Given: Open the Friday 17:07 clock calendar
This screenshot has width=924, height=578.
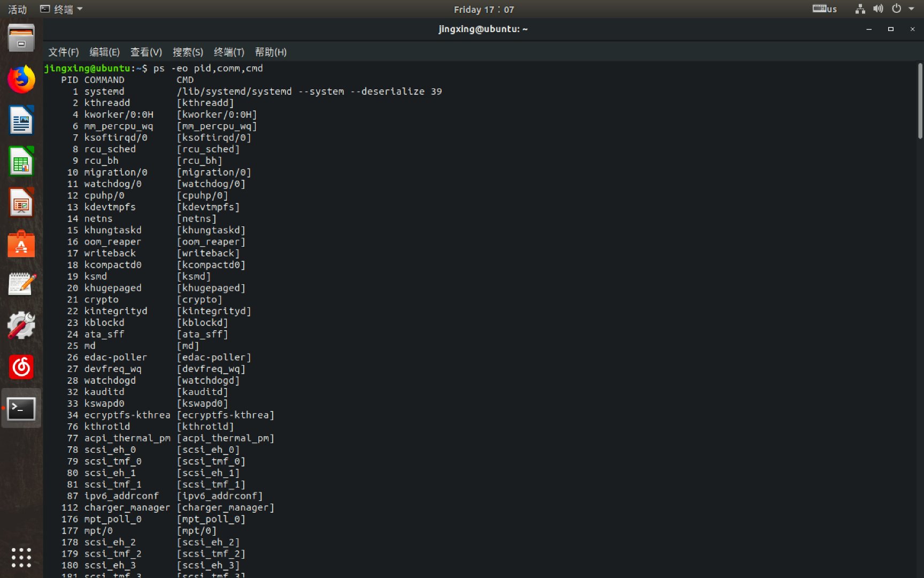Looking at the screenshot, I should [483, 9].
